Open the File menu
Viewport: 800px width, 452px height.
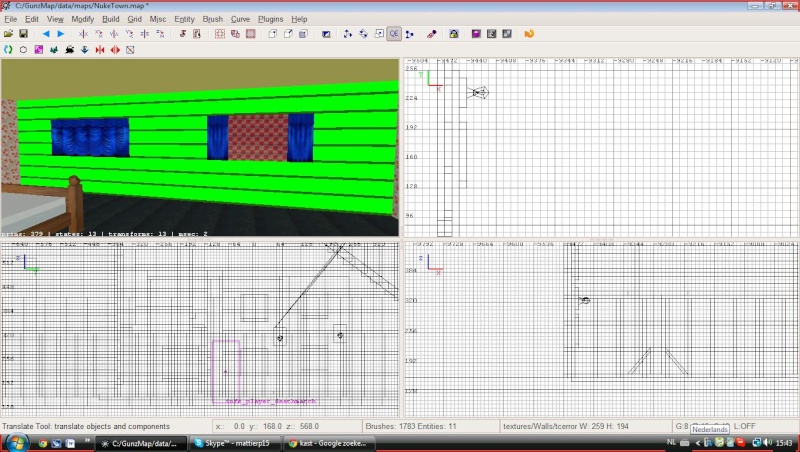pos(10,19)
